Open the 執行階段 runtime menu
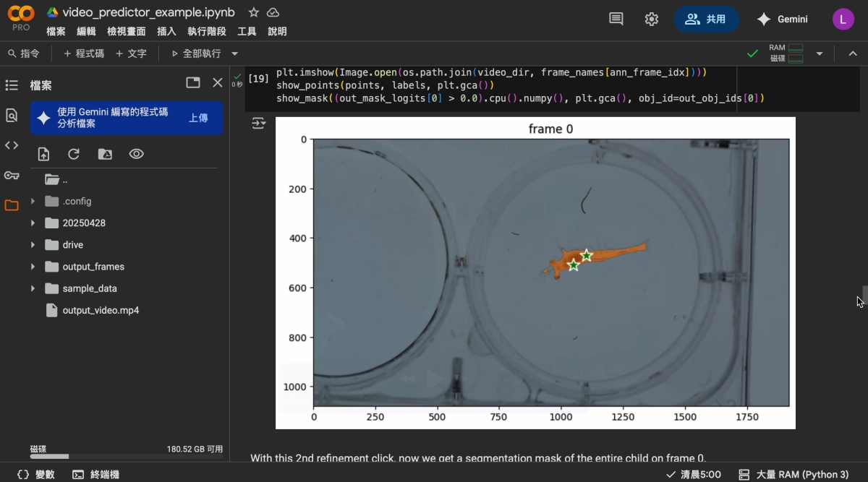Screen dimensions: 868x482 206,32
